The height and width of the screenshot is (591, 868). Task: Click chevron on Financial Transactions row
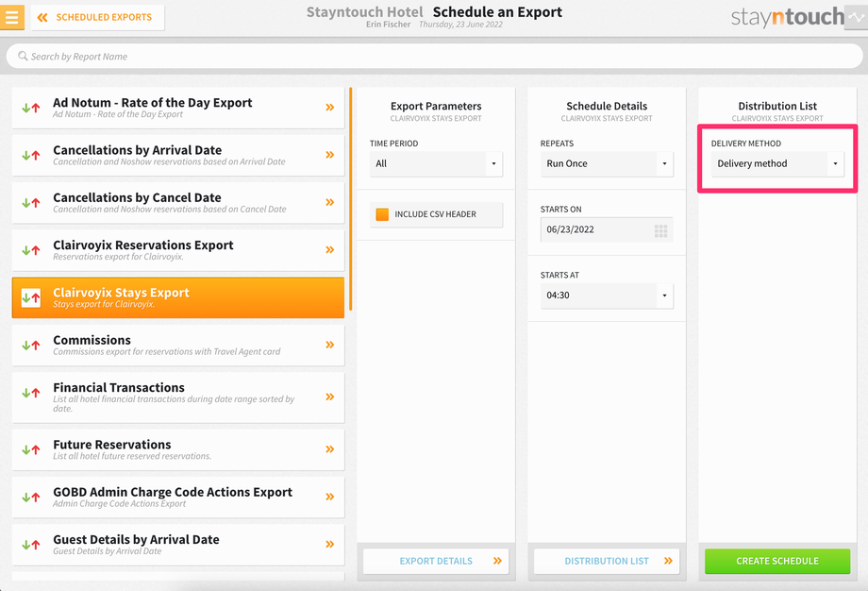[x=330, y=397]
